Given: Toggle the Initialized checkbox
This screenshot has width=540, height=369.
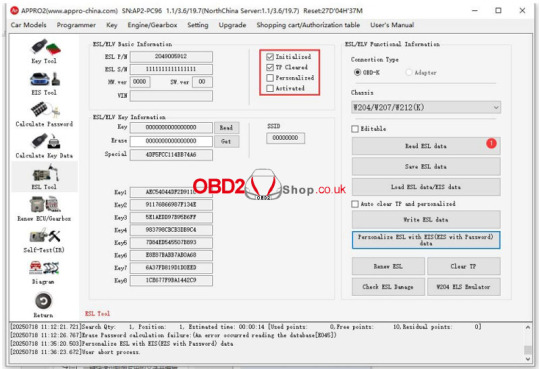Looking at the screenshot, I should (x=270, y=57).
